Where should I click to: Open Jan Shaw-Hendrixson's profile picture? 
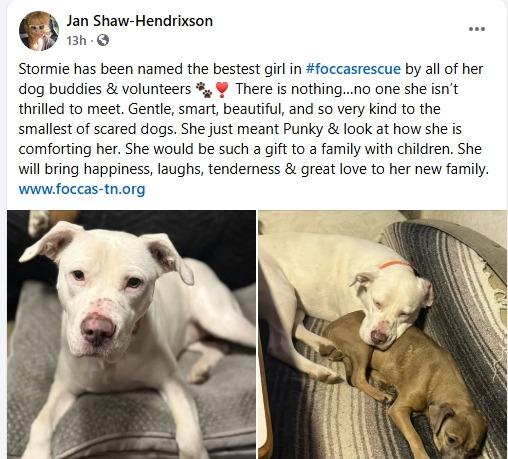pos(39,31)
